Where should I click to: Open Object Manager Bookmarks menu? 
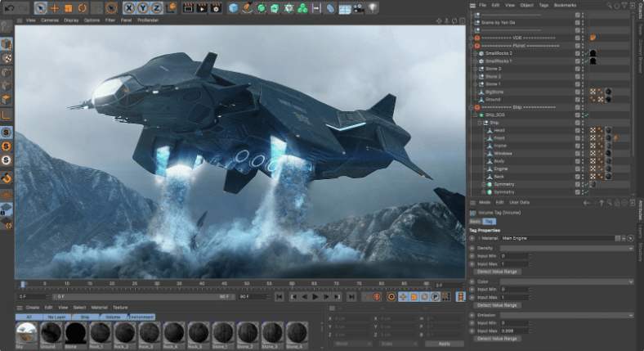(565, 6)
